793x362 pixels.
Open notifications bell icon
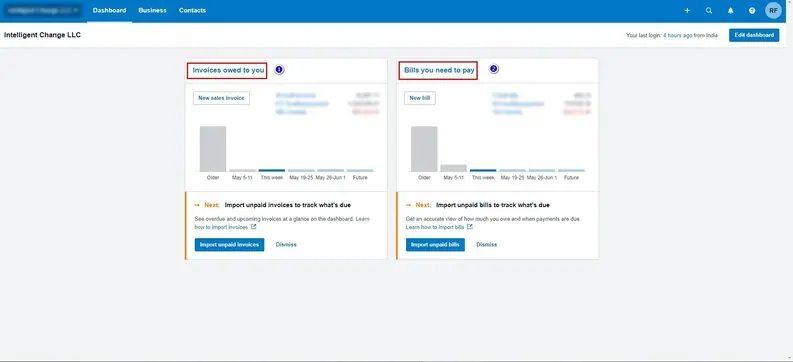pyautogui.click(x=730, y=11)
